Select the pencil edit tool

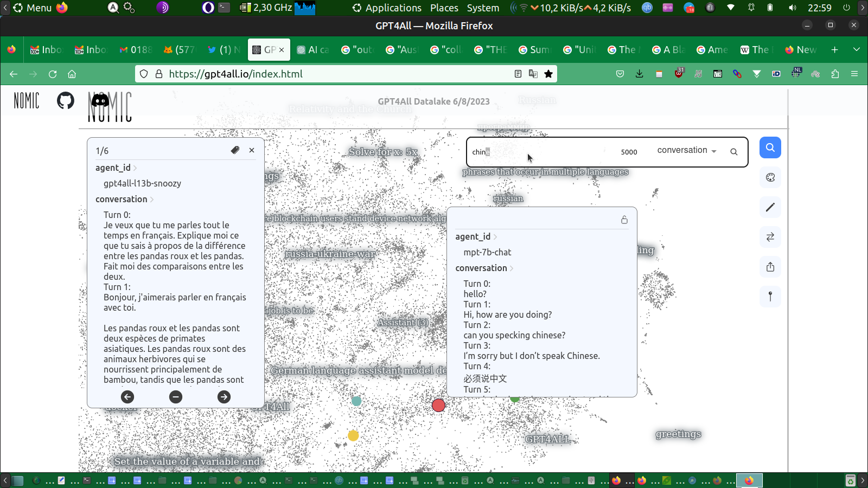point(770,207)
